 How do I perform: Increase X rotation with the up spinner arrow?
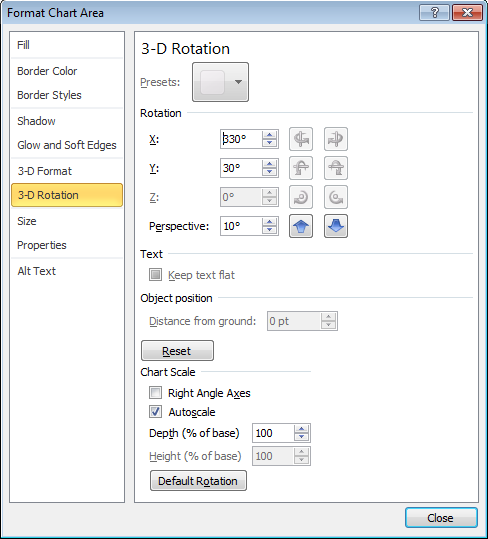point(269,135)
